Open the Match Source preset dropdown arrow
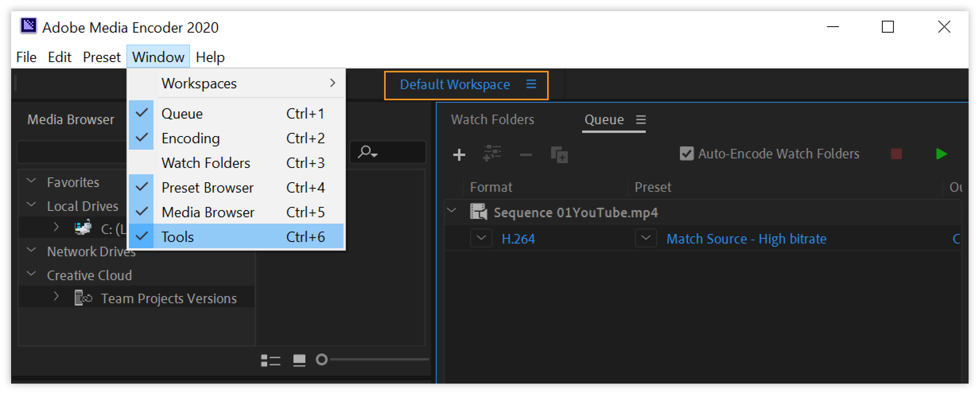Screen dimensions: 980x395 click(x=645, y=238)
